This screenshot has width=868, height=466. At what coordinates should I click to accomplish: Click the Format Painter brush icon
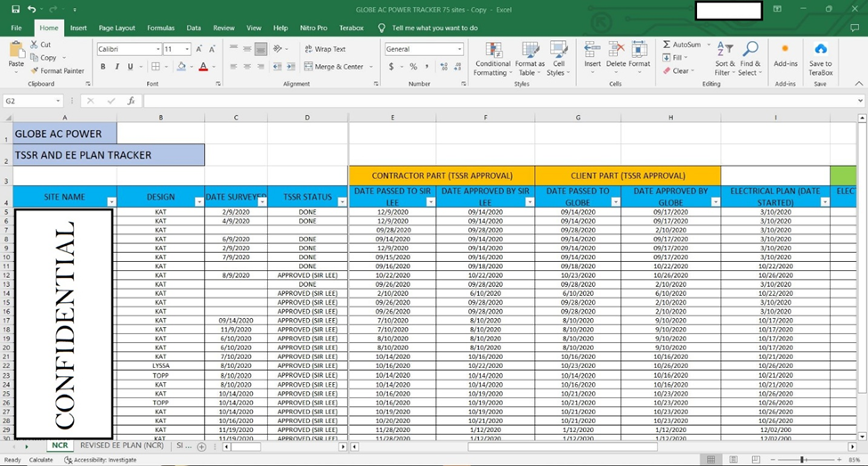pos(35,70)
